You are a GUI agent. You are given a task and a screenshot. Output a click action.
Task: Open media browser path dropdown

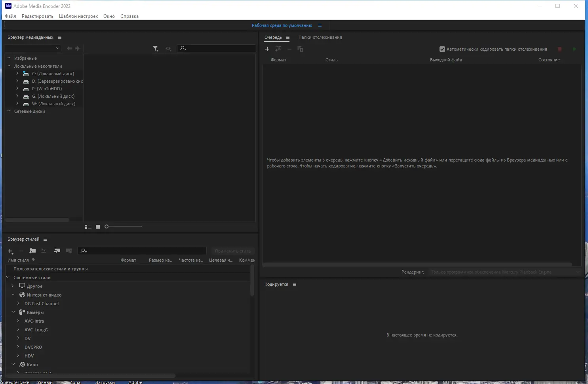pos(32,48)
